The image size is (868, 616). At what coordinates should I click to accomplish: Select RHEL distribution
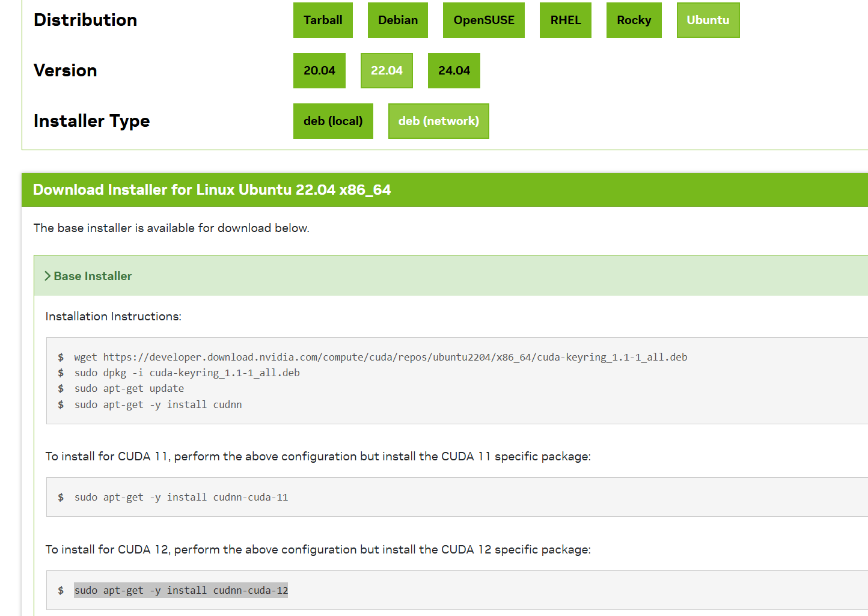tap(566, 20)
